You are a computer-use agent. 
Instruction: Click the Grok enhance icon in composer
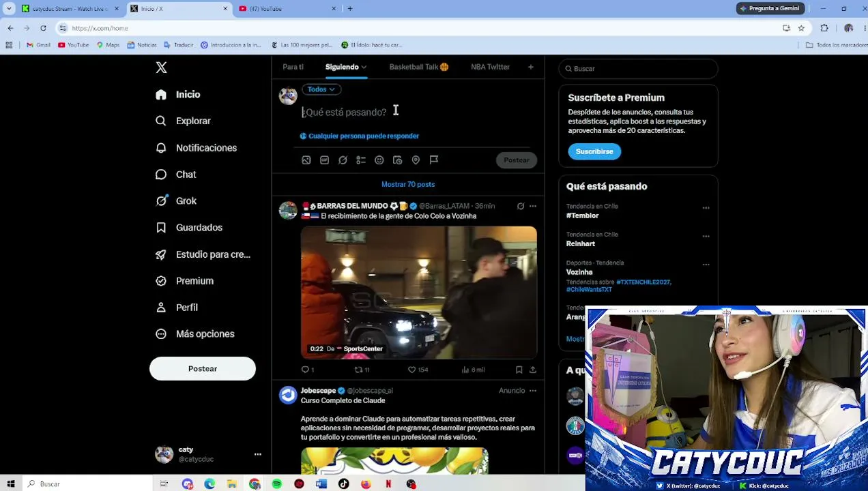pos(343,160)
